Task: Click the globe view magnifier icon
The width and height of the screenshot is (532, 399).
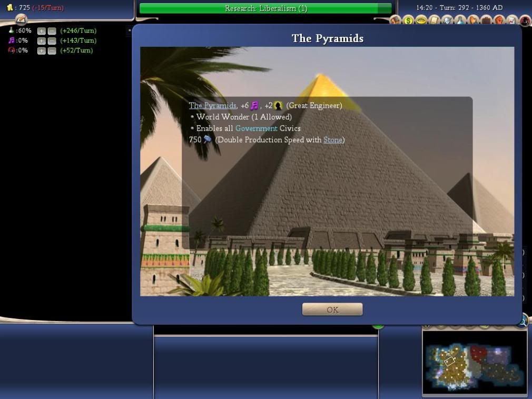Action: [x=524, y=321]
